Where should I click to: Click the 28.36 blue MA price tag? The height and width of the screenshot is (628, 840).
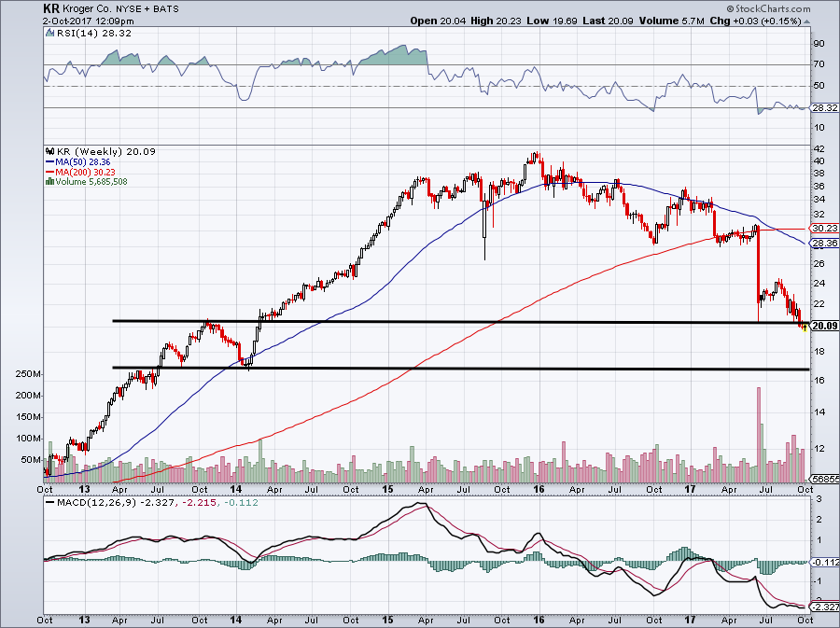click(825, 243)
